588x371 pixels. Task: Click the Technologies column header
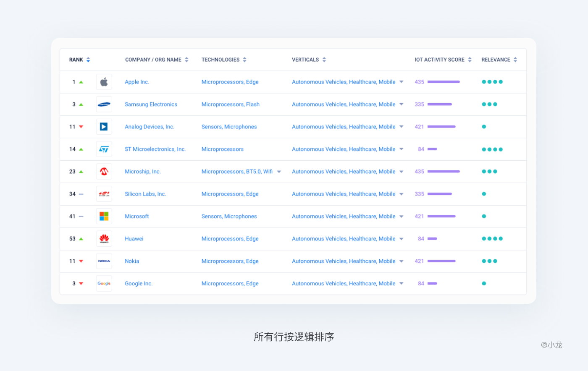[x=220, y=60]
